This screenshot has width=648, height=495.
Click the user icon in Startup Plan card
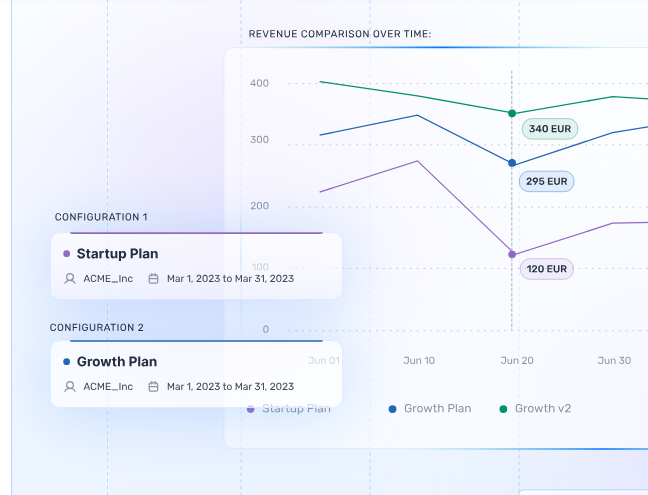[x=70, y=279]
